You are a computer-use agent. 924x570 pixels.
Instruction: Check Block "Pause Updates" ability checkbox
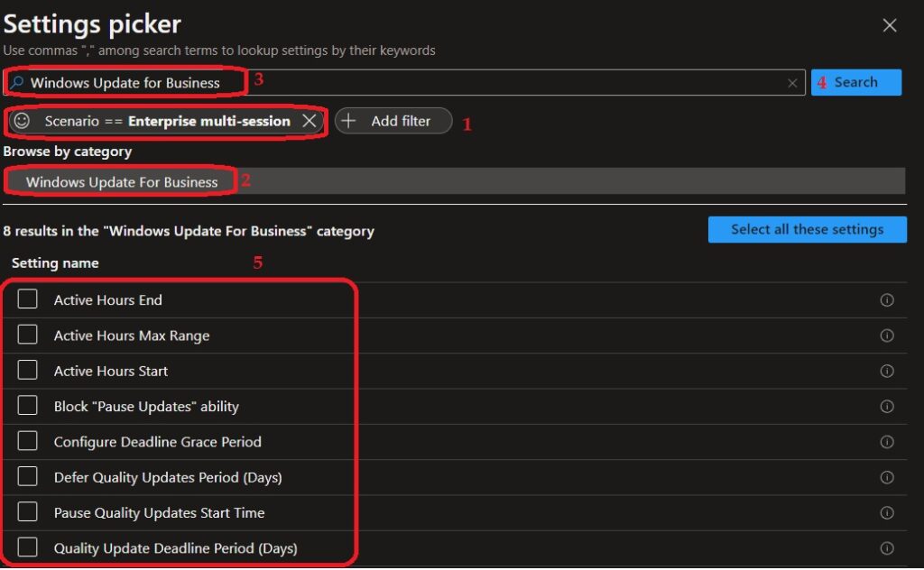coord(27,405)
